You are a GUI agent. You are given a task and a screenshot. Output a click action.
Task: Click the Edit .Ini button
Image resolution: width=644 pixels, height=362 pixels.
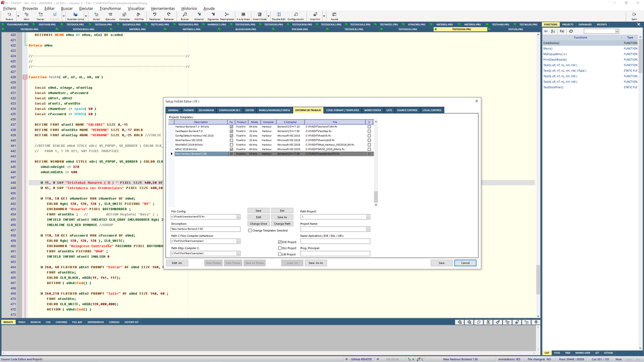pyautogui.click(x=177, y=263)
